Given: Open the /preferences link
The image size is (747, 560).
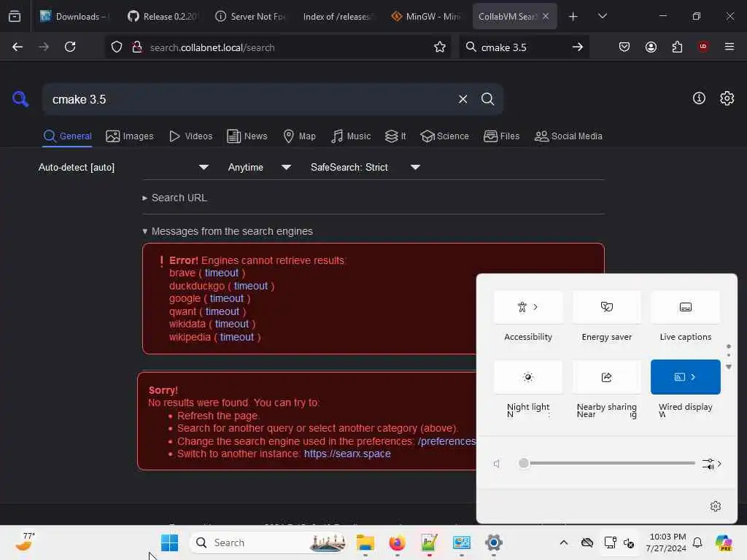Looking at the screenshot, I should click(447, 441).
